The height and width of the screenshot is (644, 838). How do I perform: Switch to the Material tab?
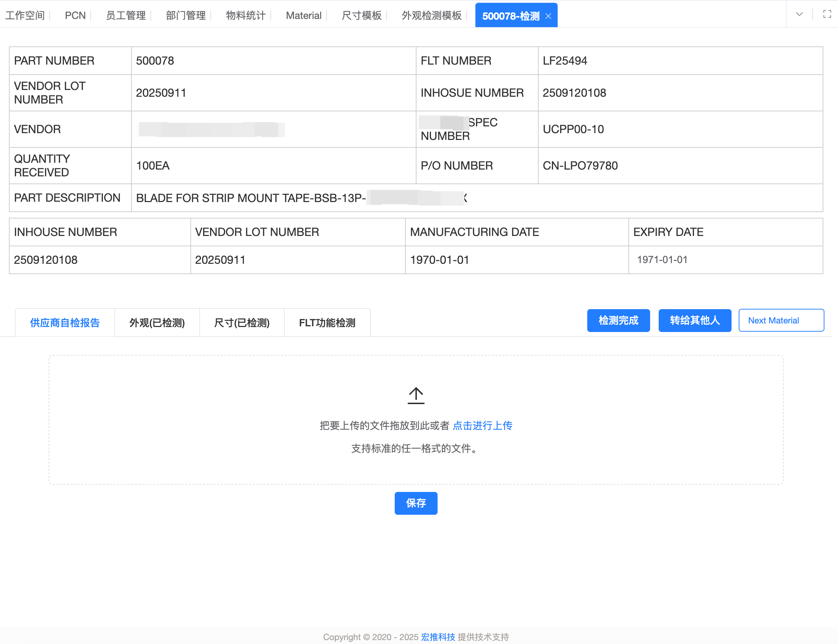pos(303,15)
